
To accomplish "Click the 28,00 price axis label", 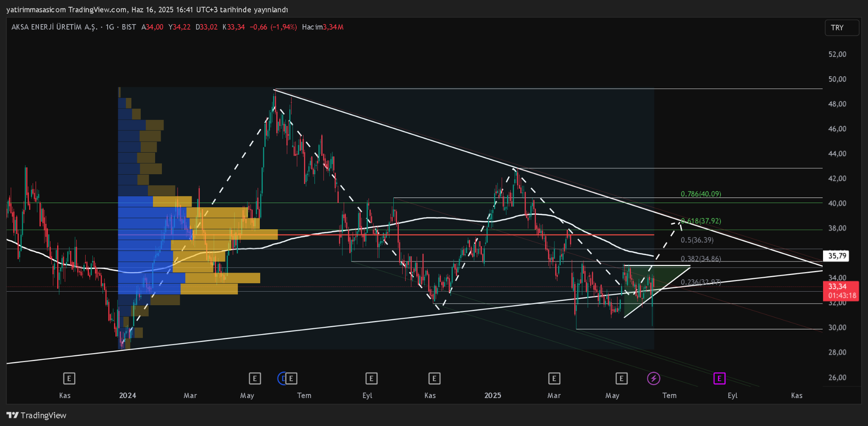I will click(x=837, y=352).
